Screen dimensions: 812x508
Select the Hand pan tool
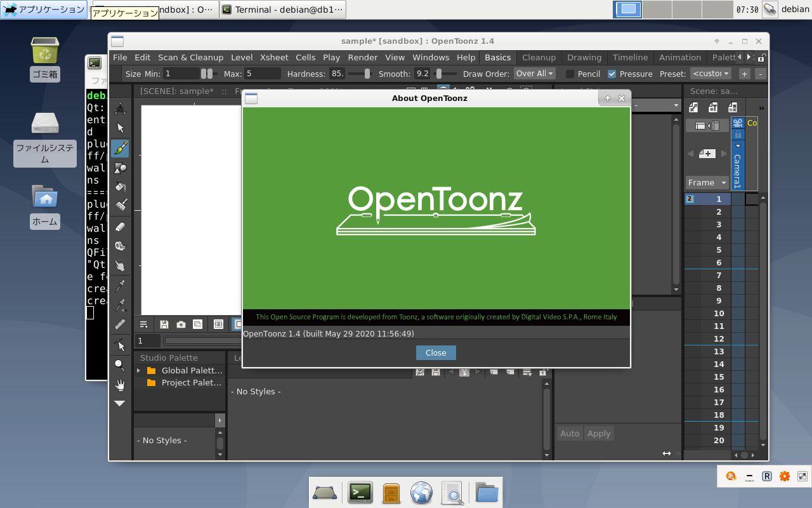[x=120, y=385]
